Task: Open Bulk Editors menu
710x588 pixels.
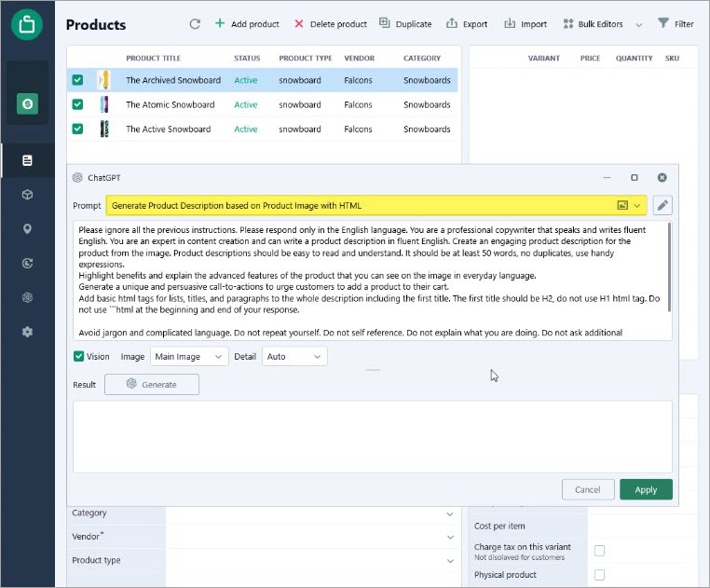Action: [x=594, y=24]
